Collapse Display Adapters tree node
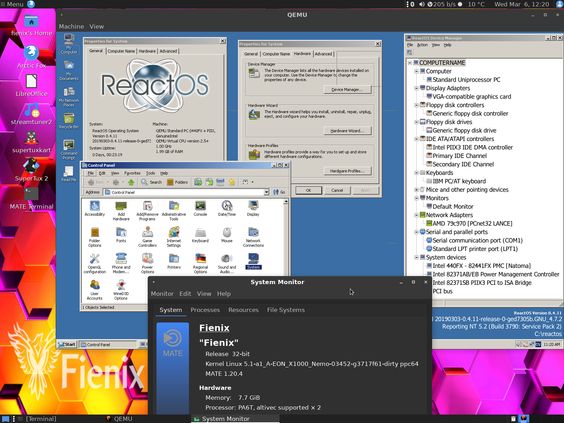564x423 pixels. [417, 88]
